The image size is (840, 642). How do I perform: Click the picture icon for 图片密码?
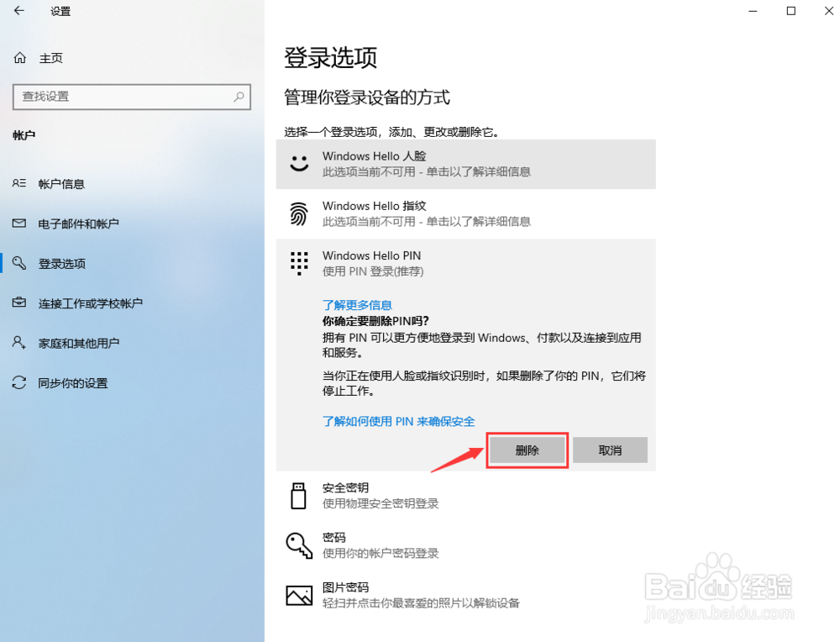(299, 596)
